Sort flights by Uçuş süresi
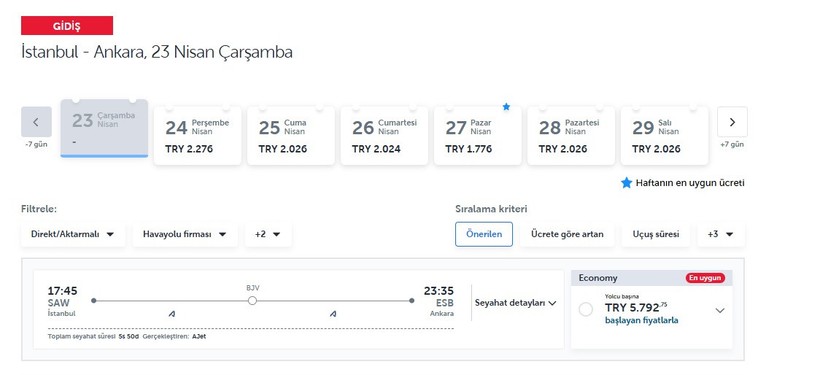The width and height of the screenshot is (820, 375). pos(656,234)
